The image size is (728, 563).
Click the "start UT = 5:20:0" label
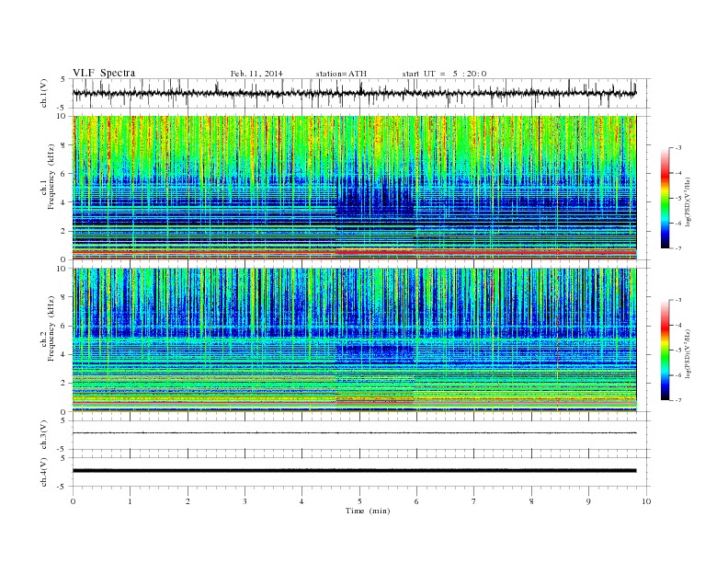coord(444,74)
